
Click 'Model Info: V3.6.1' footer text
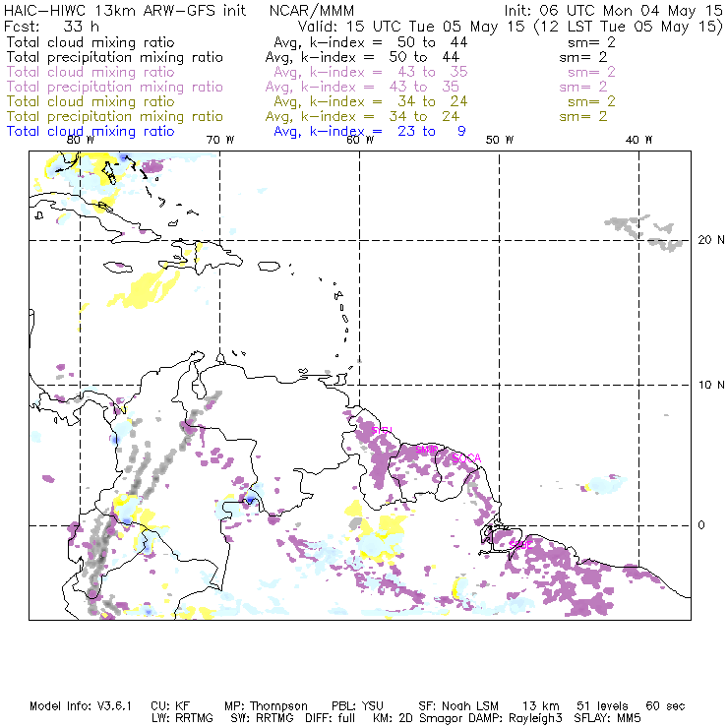pyautogui.click(x=81, y=706)
